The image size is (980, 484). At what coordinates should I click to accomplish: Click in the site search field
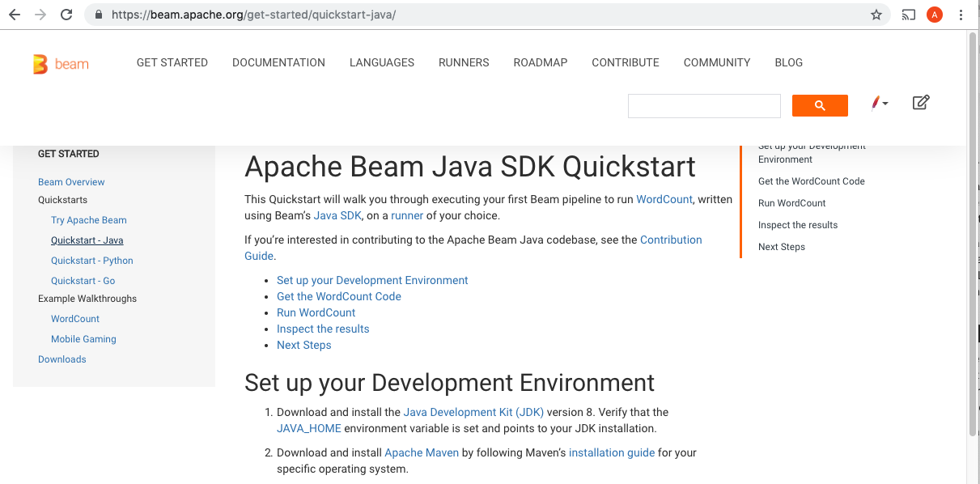click(x=704, y=106)
